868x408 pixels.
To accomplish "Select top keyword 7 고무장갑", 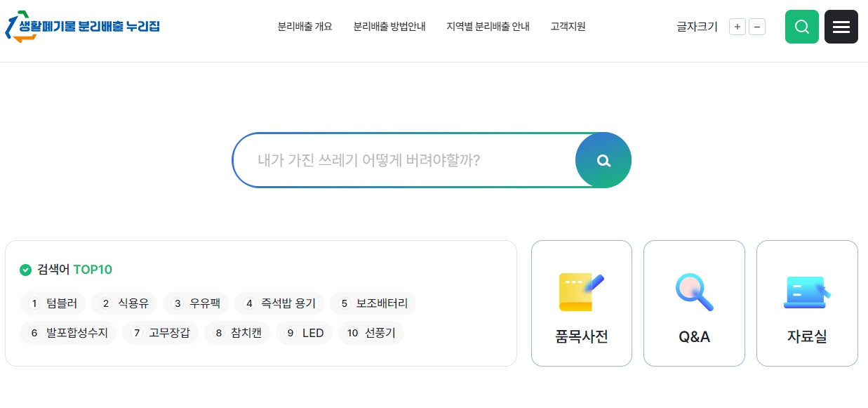I will 161,333.
